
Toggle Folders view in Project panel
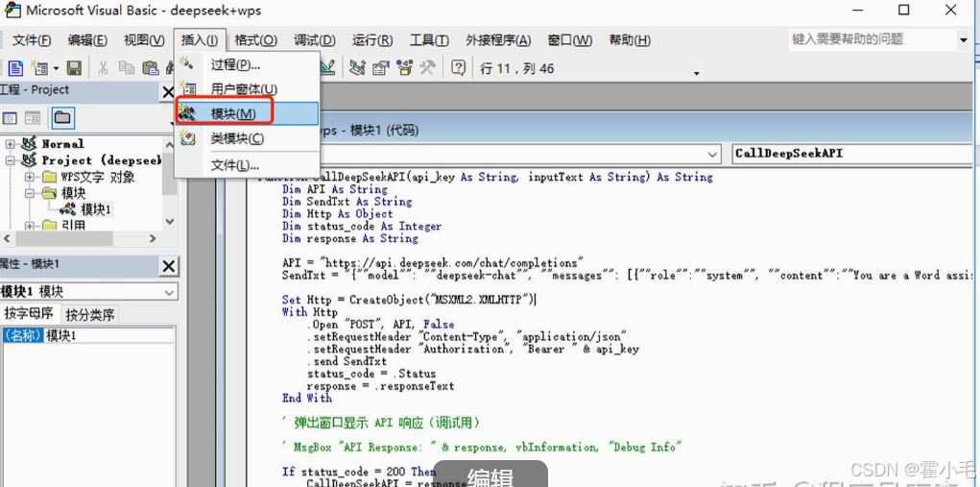pyautogui.click(x=62, y=117)
